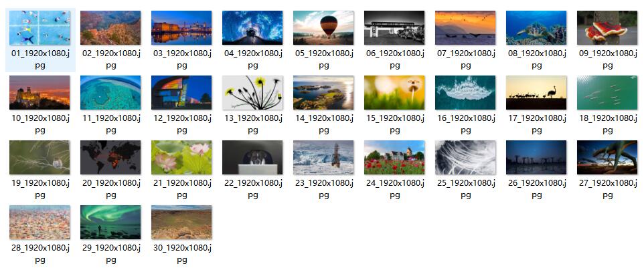The image size is (644, 276).
Task: Select the label 16_1920x1080.jpg
Action: tap(466, 124)
